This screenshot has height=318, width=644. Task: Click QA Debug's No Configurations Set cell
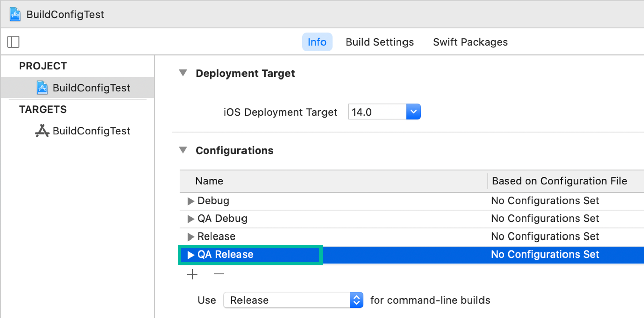point(545,219)
